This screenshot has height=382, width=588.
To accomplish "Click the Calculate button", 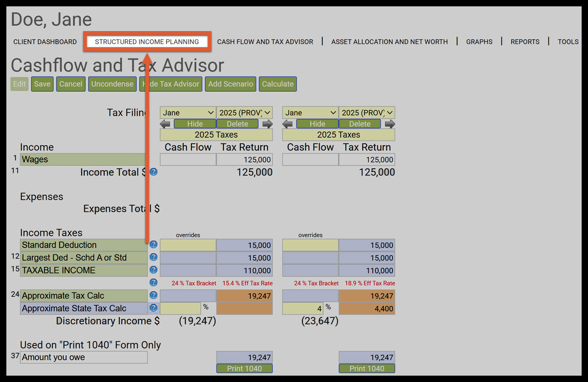I will (x=278, y=84).
